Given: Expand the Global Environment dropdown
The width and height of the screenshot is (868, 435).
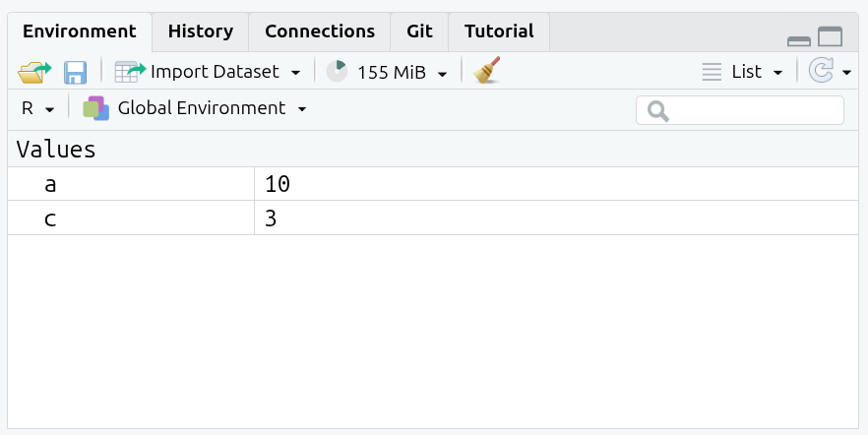Looking at the screenshot, I should pos(302,108).
